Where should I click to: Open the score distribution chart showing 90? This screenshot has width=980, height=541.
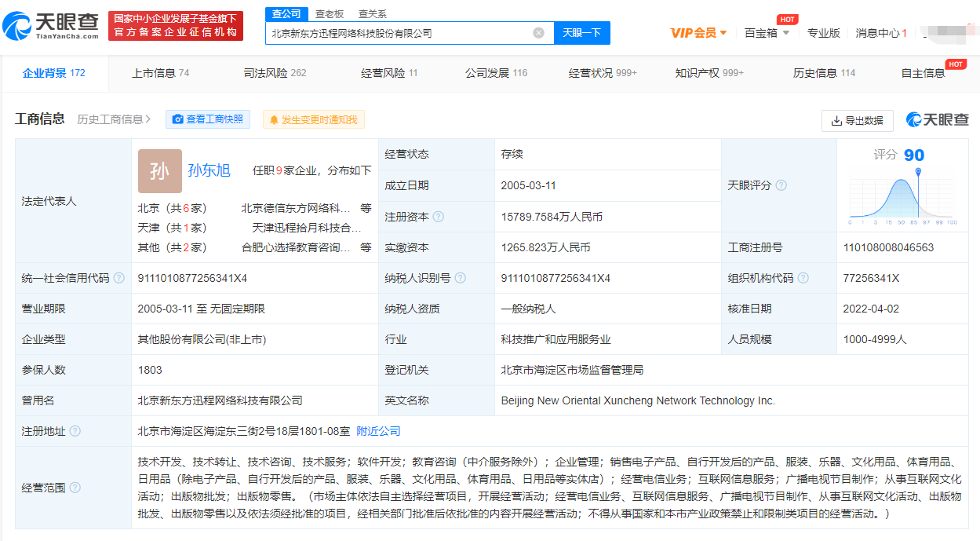point(902,196)
